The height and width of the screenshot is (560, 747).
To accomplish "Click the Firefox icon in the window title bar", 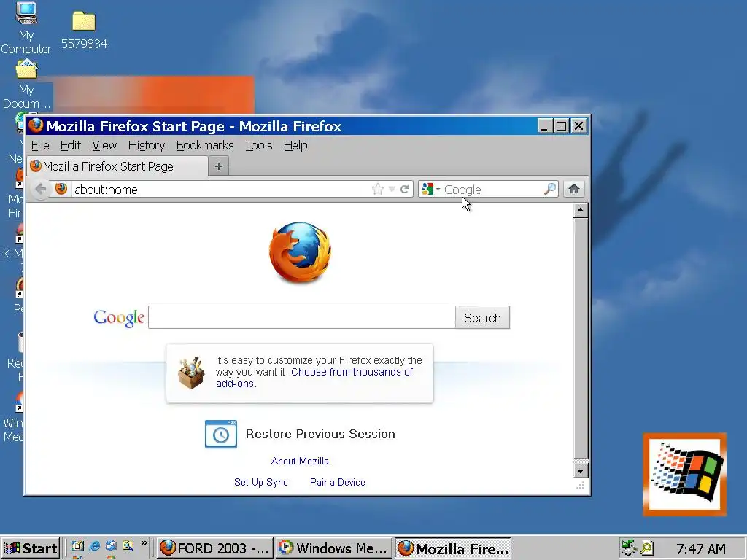I will point(36,125).
